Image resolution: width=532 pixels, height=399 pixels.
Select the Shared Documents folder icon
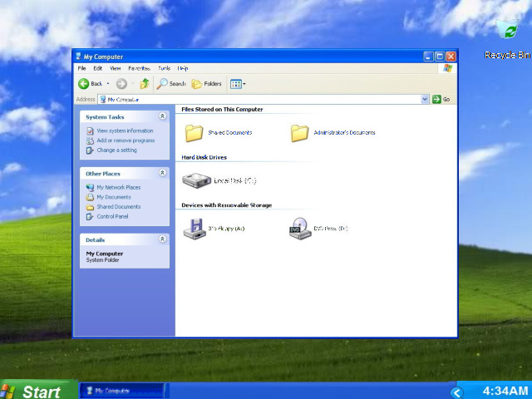[194, 133]
